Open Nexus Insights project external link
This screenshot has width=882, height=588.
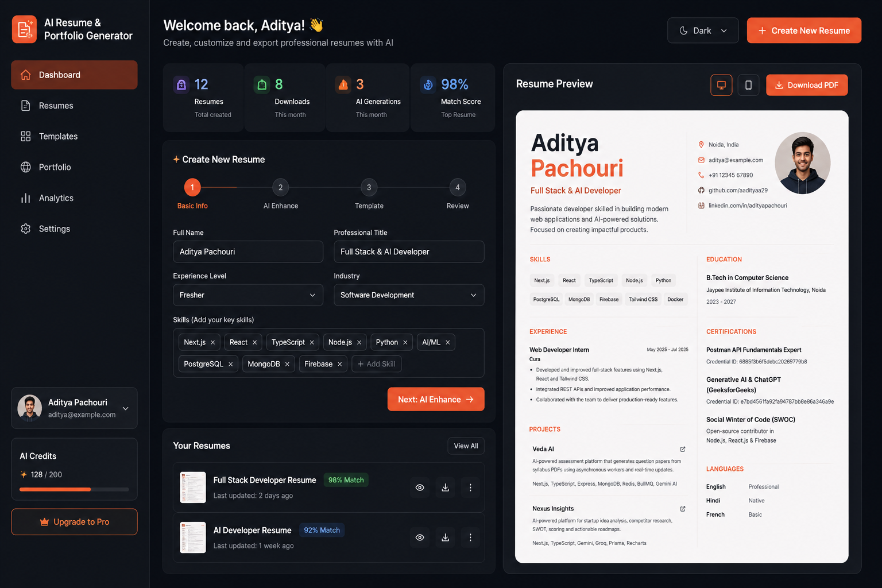coord(683,509)
